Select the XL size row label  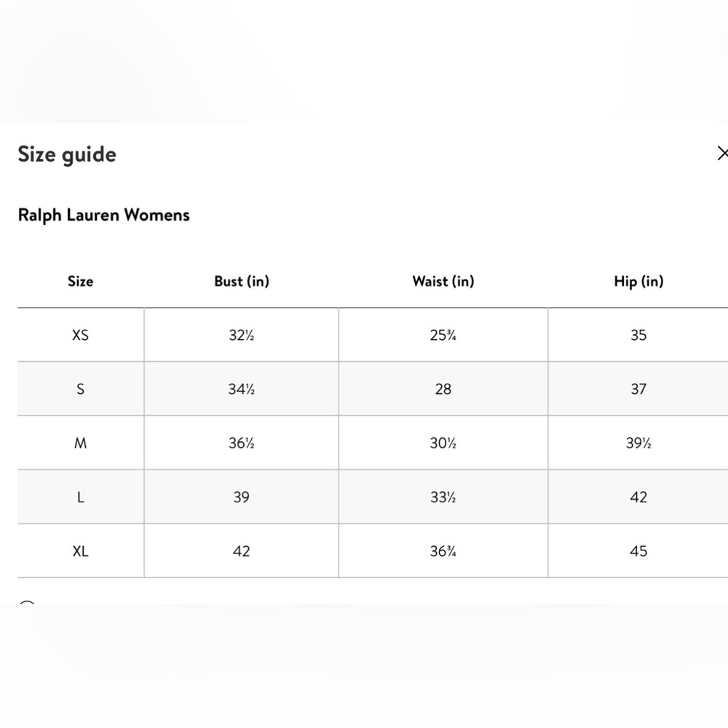point(80,551)
